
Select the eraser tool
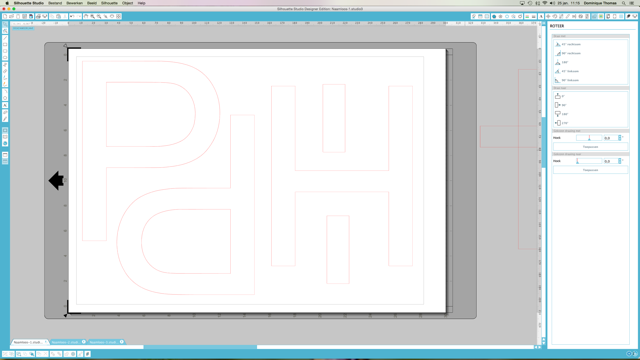point(5,71)
